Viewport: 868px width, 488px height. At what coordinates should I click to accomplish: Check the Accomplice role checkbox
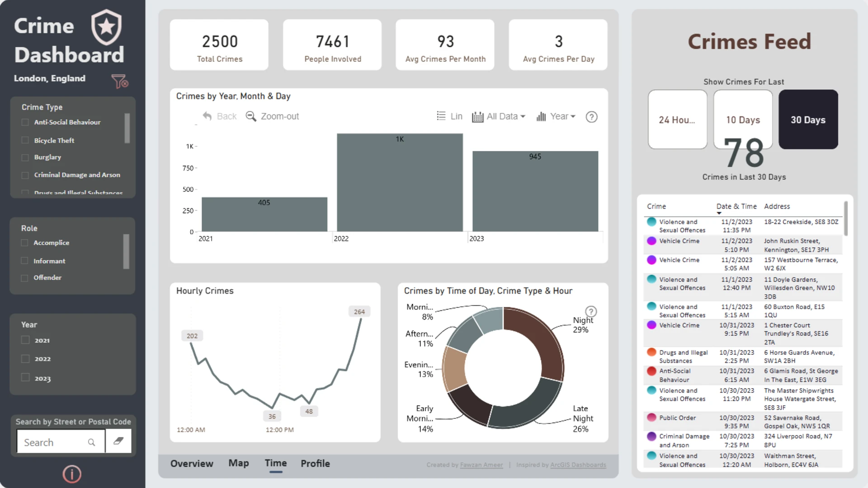(x=24, y=243)
